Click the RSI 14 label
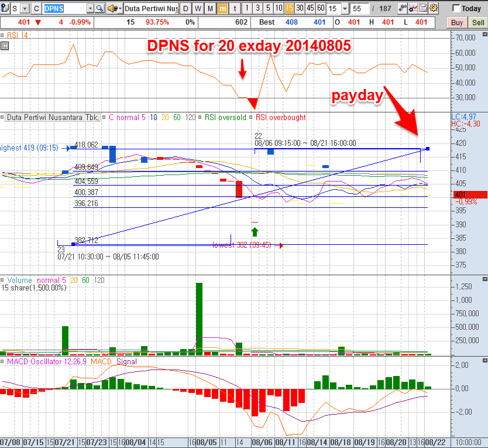Image resolution: width=488 pixels, height=448 pixels. tap(17, 36)
